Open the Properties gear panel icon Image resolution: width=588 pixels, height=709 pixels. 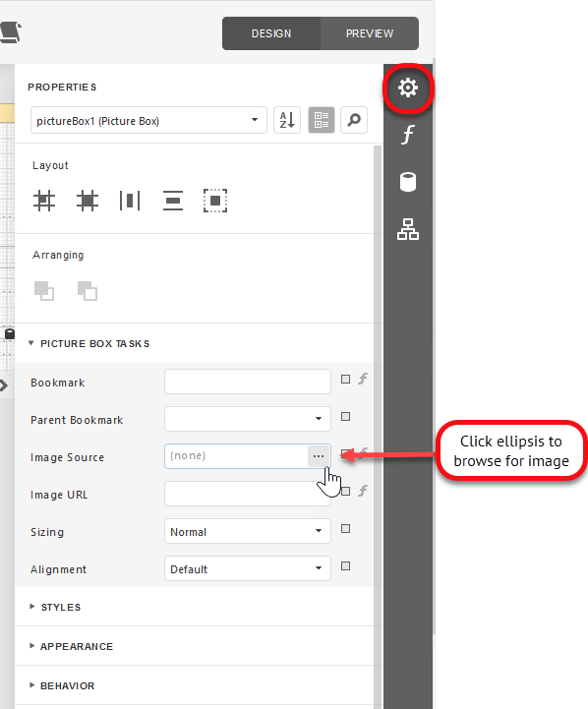(408, 88)
